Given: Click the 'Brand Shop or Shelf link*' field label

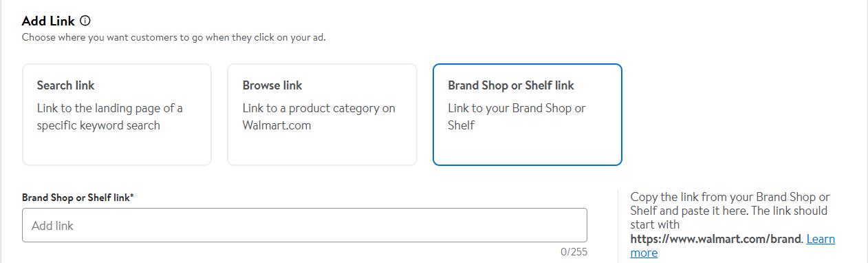Looking at the screenshot, I should (x=78, y=198).
